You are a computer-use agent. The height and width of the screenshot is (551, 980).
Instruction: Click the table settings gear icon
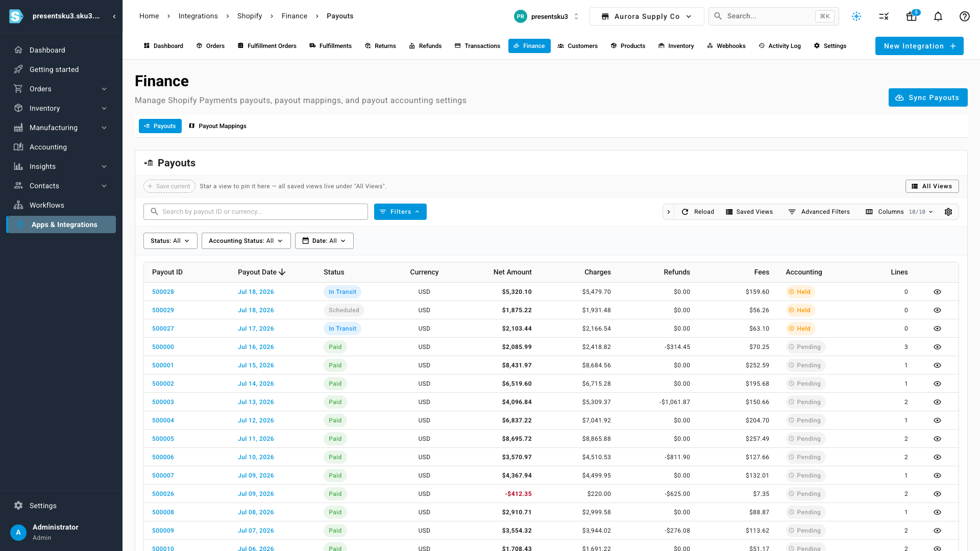click(x=948, y=212)
